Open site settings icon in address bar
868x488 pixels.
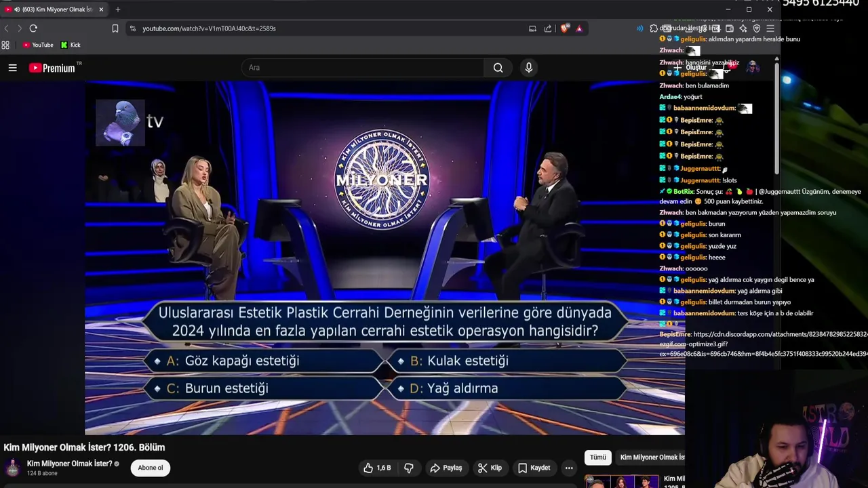[x=132, y=28]
